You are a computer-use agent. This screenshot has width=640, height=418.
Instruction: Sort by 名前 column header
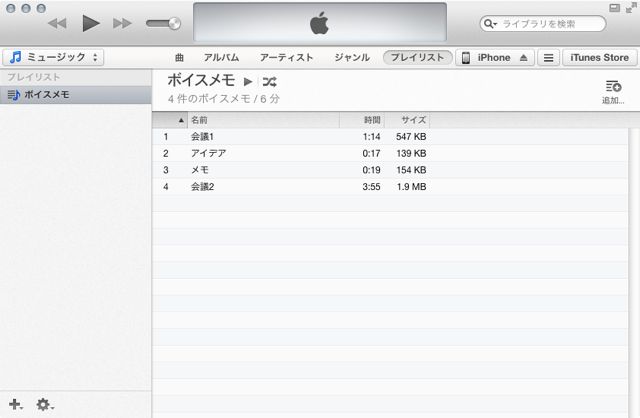[264, 120]
